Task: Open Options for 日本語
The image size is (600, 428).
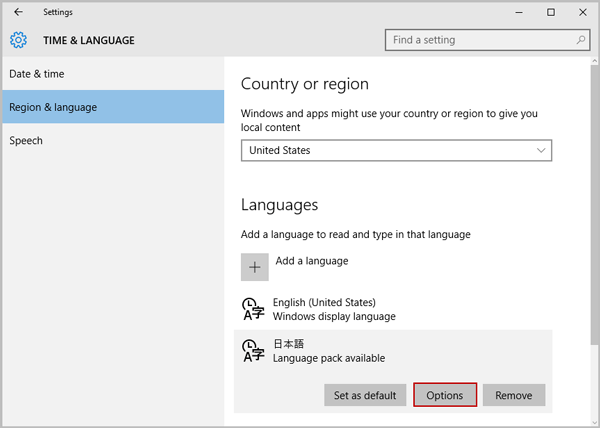Action: [x=445, y=395]
